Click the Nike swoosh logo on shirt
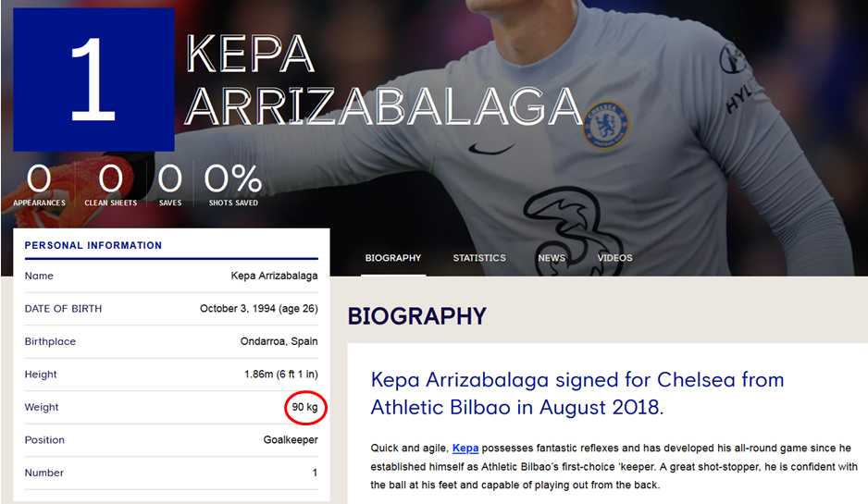868x504 pixels. pyautogui.click(x=490, y=149)
